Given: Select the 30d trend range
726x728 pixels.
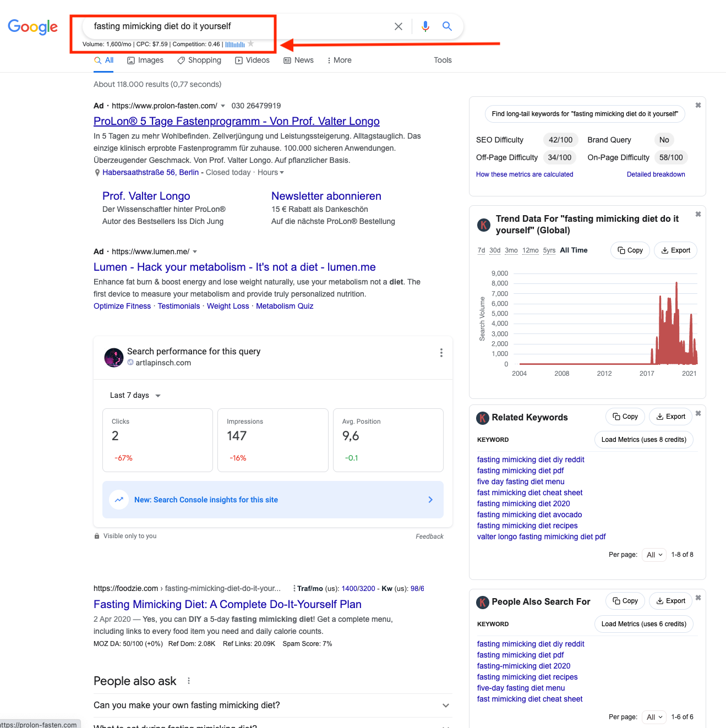Looking at the screenshot, I should click(495, 250).
